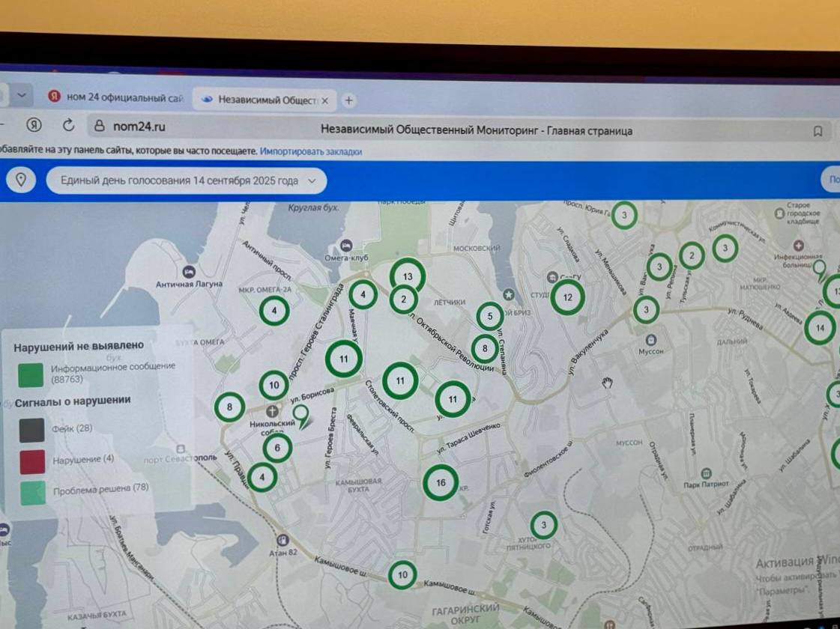Open cluster marker 6 below Никольский собор
840x629 pixels.
pos(277,448)
